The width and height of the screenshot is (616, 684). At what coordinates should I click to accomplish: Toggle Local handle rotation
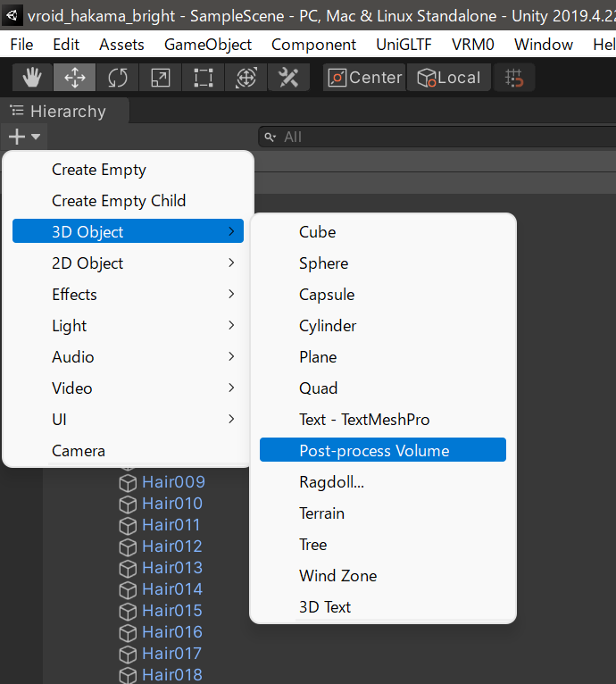click(x=448, y=78)
